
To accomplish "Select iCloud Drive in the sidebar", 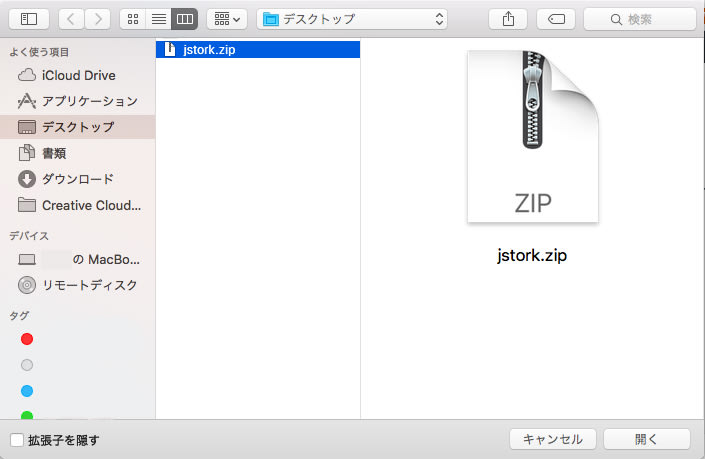I will pos(78,75).
